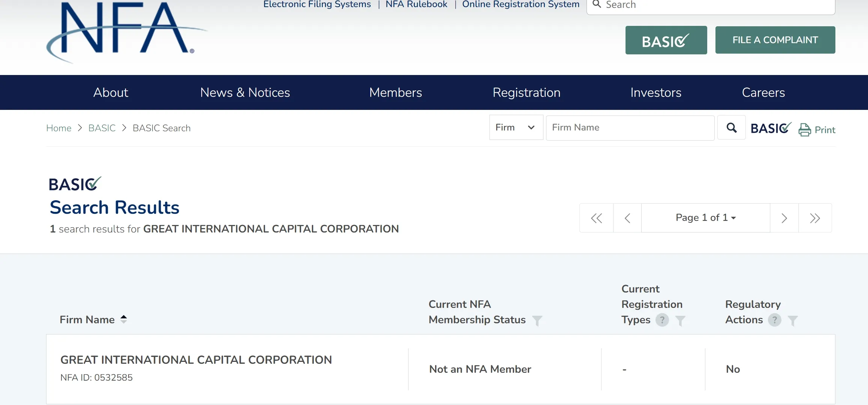This screenshot has height=405, width=868.
Task: Open help for Current Registration Types
Action: click(x=662, y=320)
